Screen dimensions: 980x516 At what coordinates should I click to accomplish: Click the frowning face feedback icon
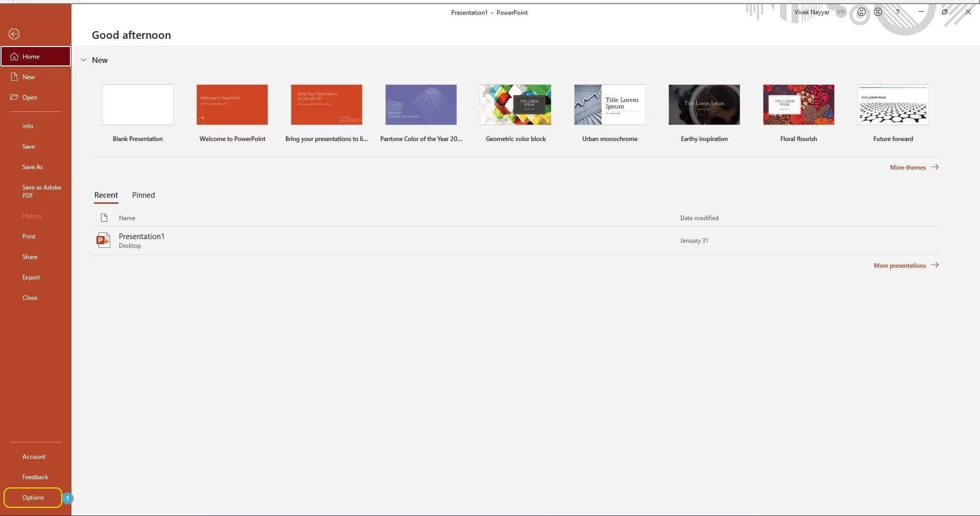click(878, 12)
